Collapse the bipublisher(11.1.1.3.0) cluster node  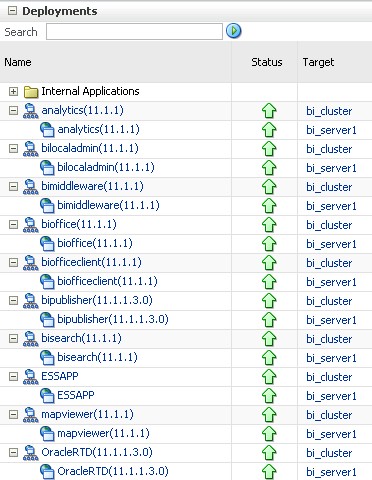click(x=13, y=300)
